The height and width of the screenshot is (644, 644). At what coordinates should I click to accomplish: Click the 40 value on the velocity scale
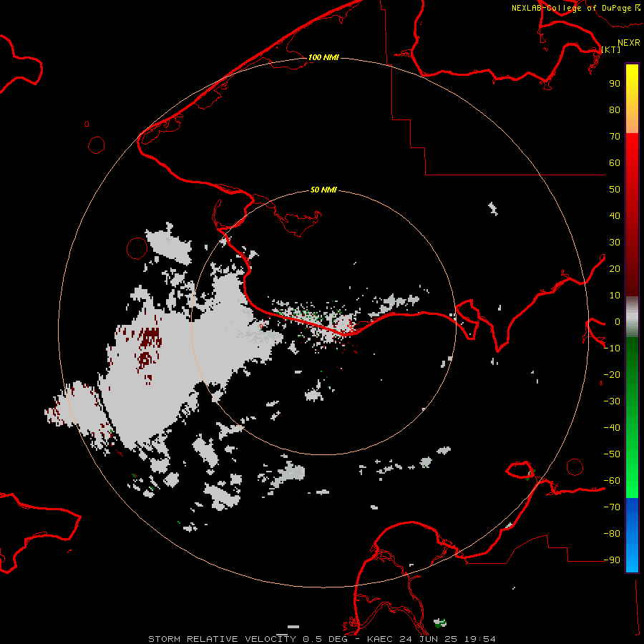[x=615, y=216]
